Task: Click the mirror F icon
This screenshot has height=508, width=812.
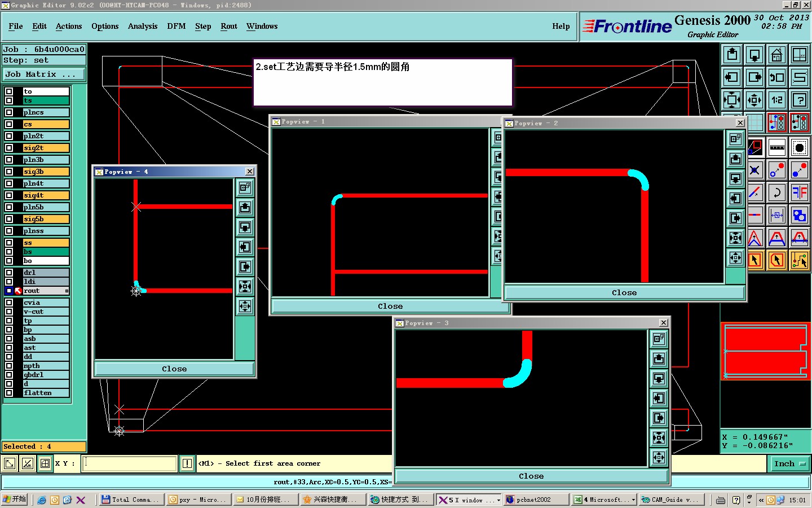Action: (800, 192)
